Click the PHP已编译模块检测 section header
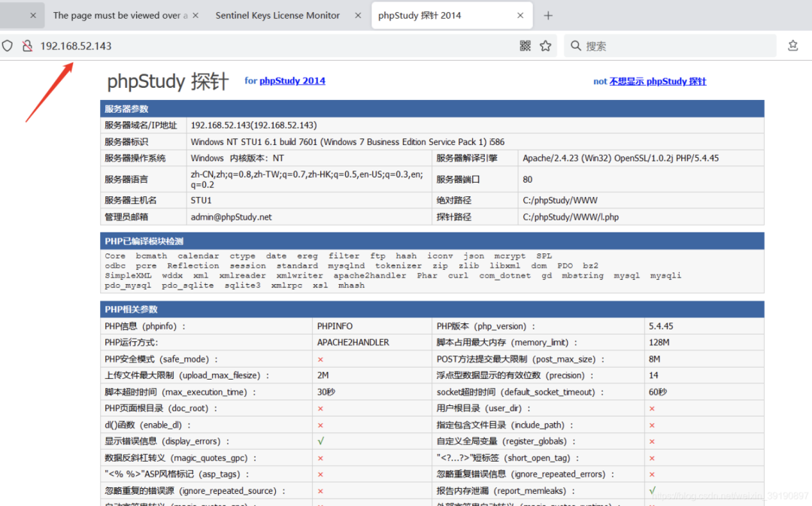This screenshot has height=506, width=812. 432,241
